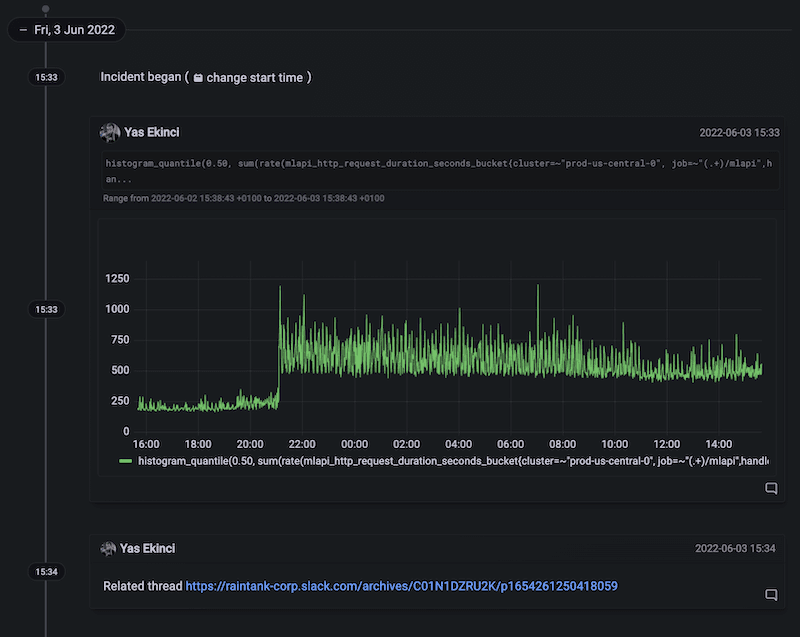
Task: Click the first 15:33 timeline marker
Action: pos(44,77)
